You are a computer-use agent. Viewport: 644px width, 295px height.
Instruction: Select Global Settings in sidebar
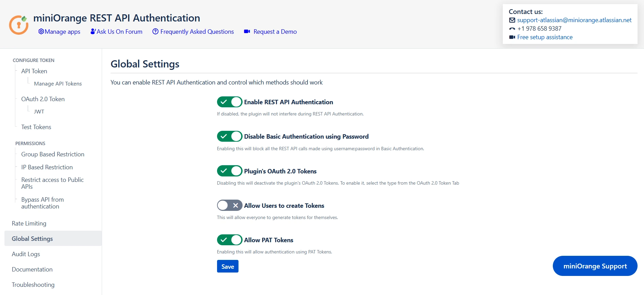pyautogui.click(x=53, y=238)
